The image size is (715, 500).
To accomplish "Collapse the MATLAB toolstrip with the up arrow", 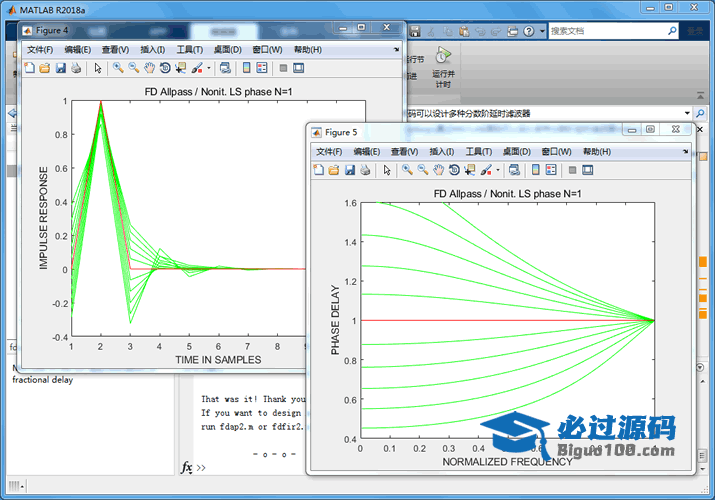I will (x=700, y=96).
